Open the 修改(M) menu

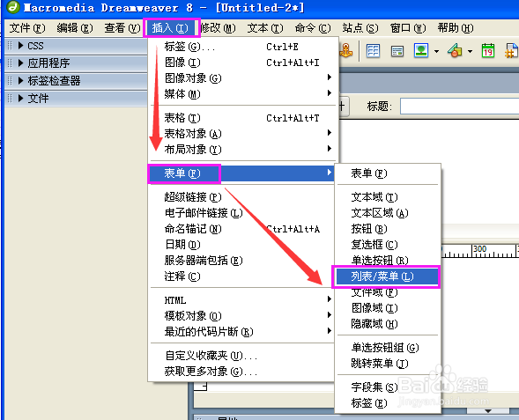(x=219, y=28)
